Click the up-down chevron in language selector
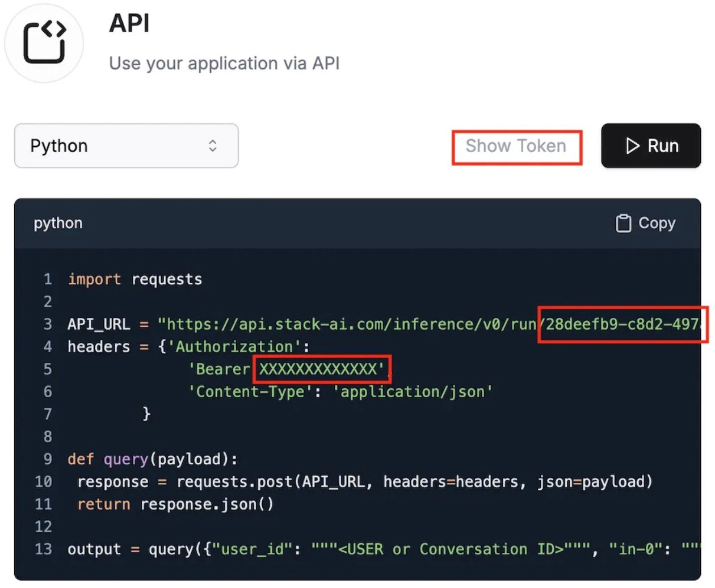The height and width of the screenshot is (588, 715). click(x=213, y=146)
